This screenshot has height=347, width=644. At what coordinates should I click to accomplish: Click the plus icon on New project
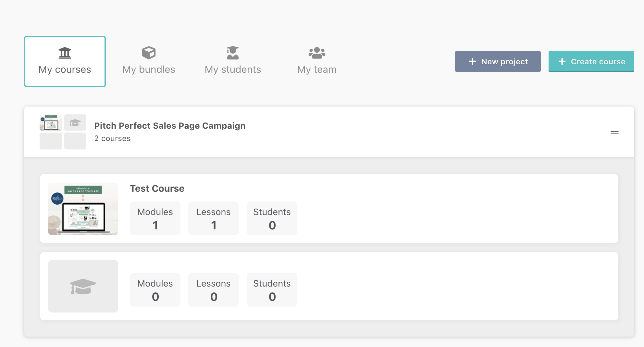pos(472,61)
